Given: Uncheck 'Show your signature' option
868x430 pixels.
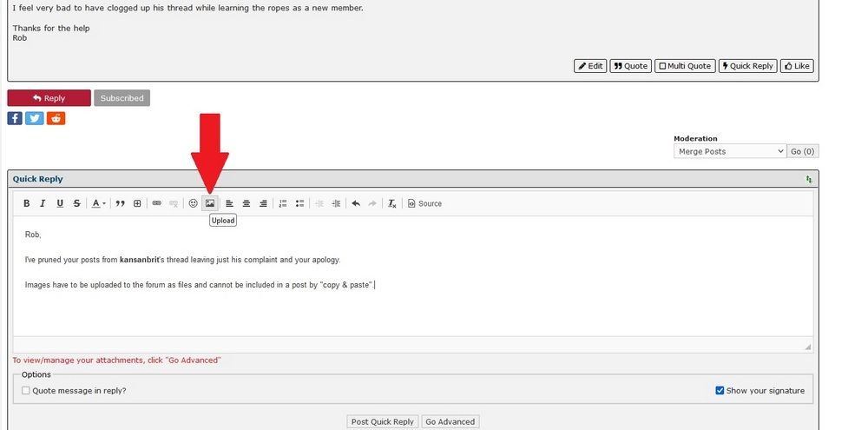Looking at the screenshot, I should 720,391.
